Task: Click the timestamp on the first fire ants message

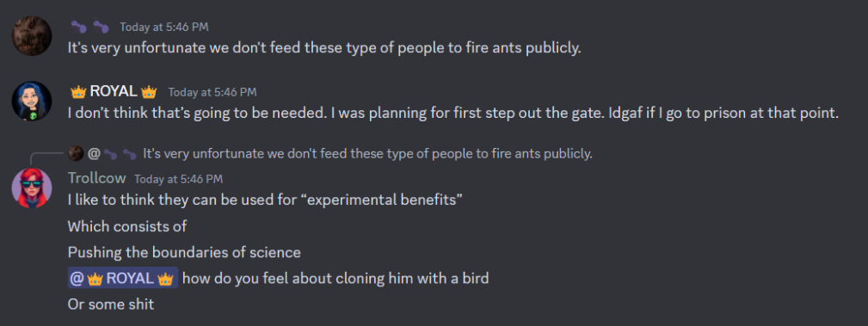Action: coord(163,27)
